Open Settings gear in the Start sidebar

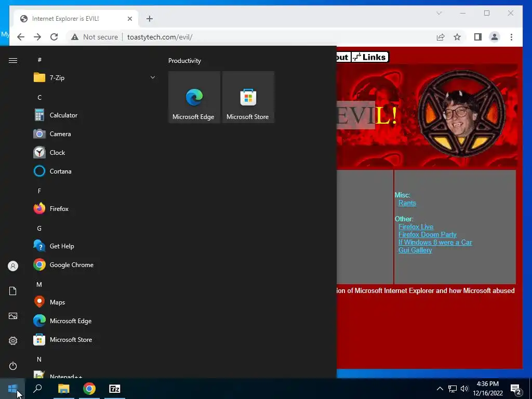click(x=13, y=341)
